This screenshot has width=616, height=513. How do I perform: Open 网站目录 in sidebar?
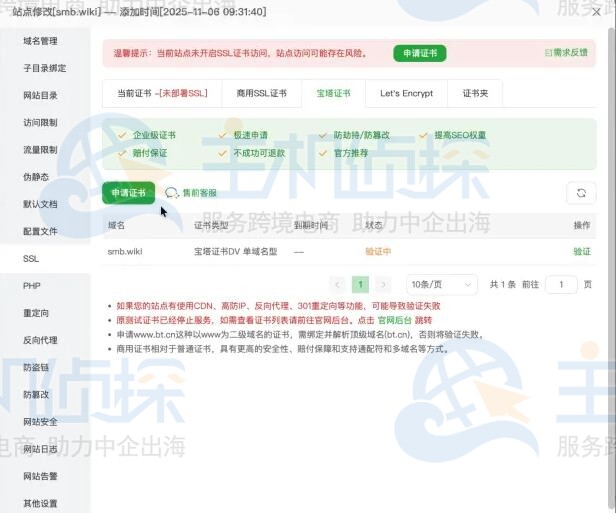pyautogui.click(x=40, y=95)
